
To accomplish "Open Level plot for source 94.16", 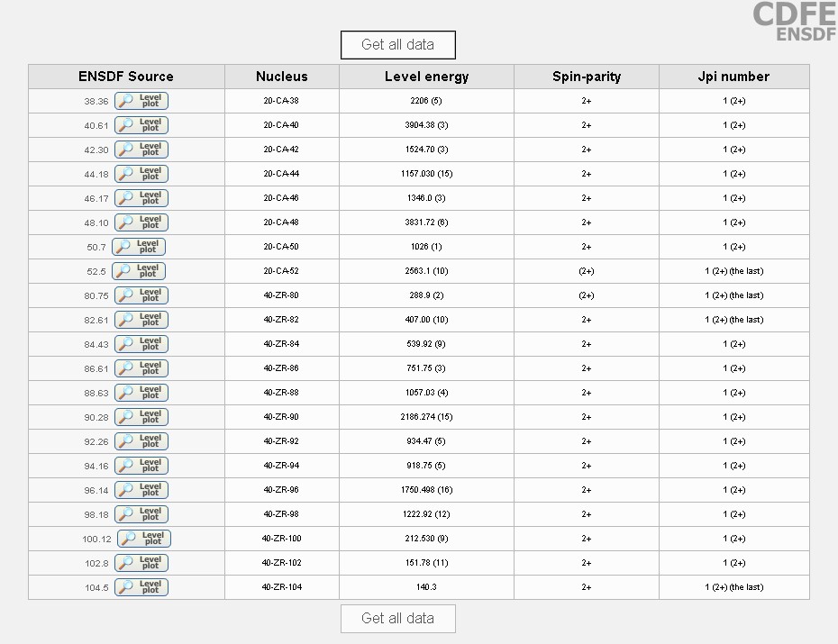I will [x=141, y=466].
